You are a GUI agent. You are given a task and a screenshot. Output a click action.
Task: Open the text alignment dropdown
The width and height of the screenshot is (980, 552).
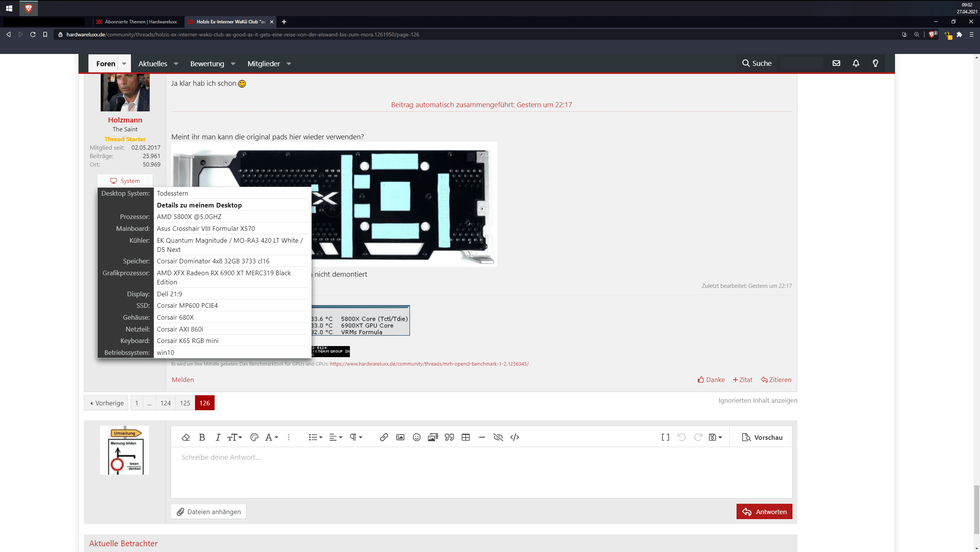coord(336,437)
